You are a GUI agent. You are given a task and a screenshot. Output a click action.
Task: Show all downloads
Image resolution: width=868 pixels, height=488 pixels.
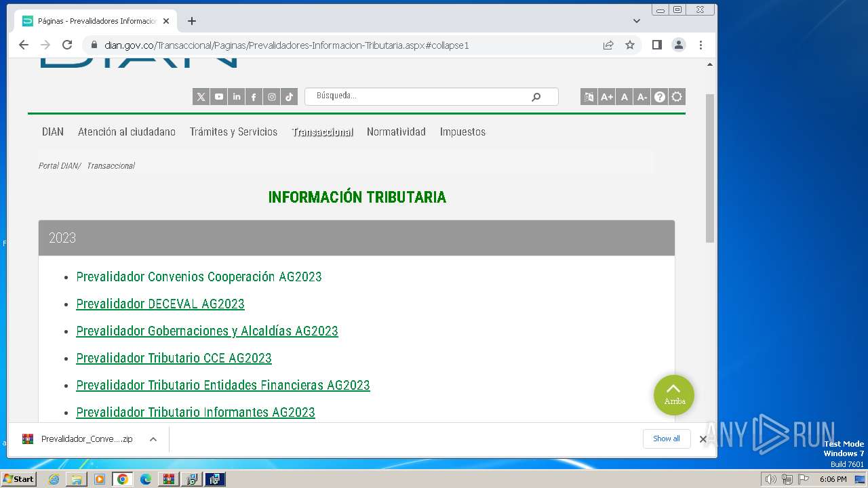[667, 439]
